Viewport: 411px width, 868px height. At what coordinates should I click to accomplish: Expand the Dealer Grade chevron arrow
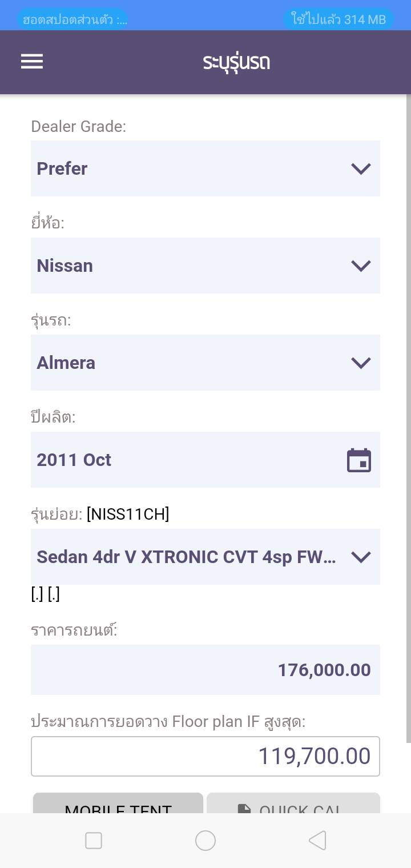[x=361, y=168]
